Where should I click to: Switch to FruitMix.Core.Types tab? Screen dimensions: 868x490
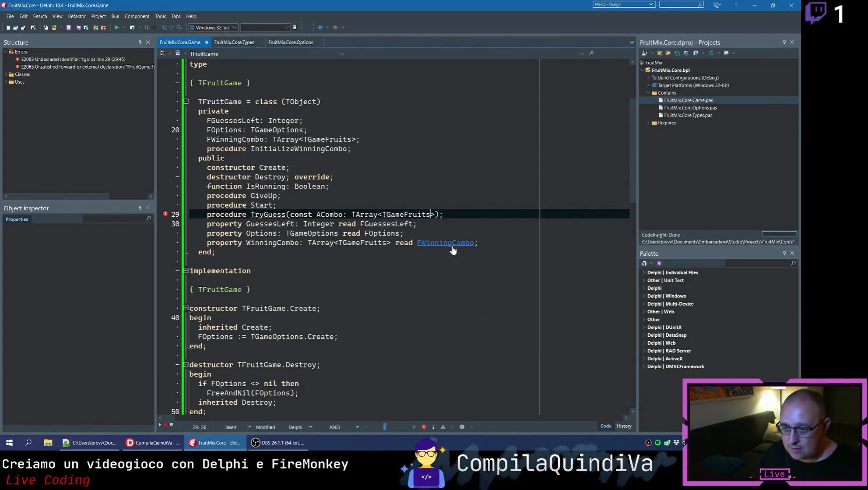[x=234, y=42]
